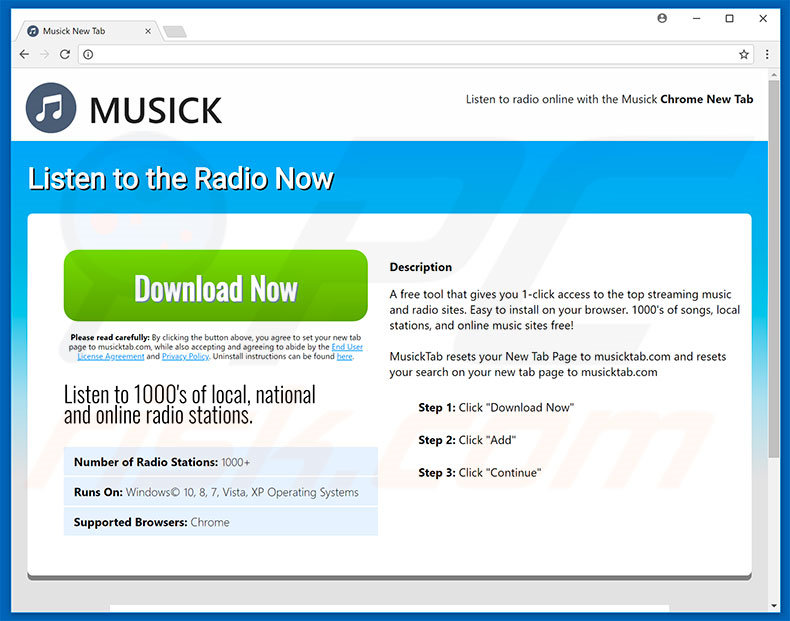Click the 'Number of Radio Stations: 1000+' row
This screenshot has height=621, width=790.
pos(221,461)
